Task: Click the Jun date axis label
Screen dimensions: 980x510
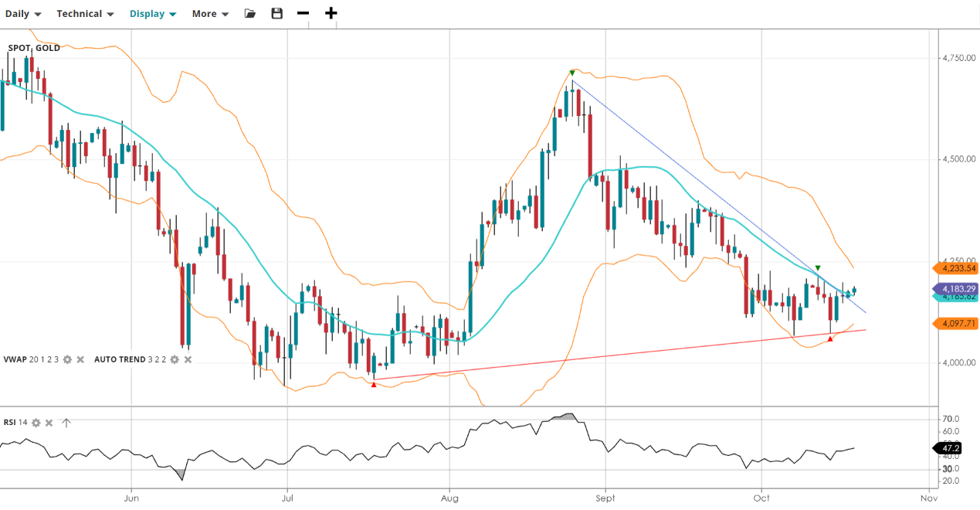Action: (x=131, y=498)
